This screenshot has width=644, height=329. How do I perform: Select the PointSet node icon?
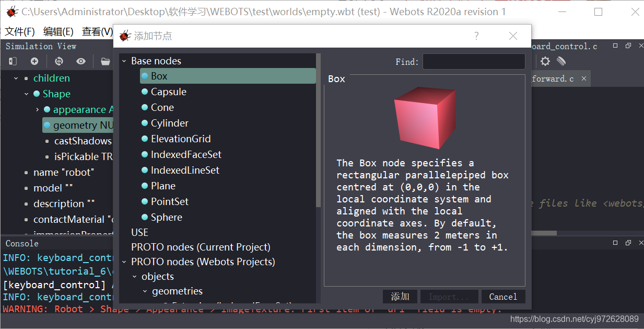tap(145, 202)
